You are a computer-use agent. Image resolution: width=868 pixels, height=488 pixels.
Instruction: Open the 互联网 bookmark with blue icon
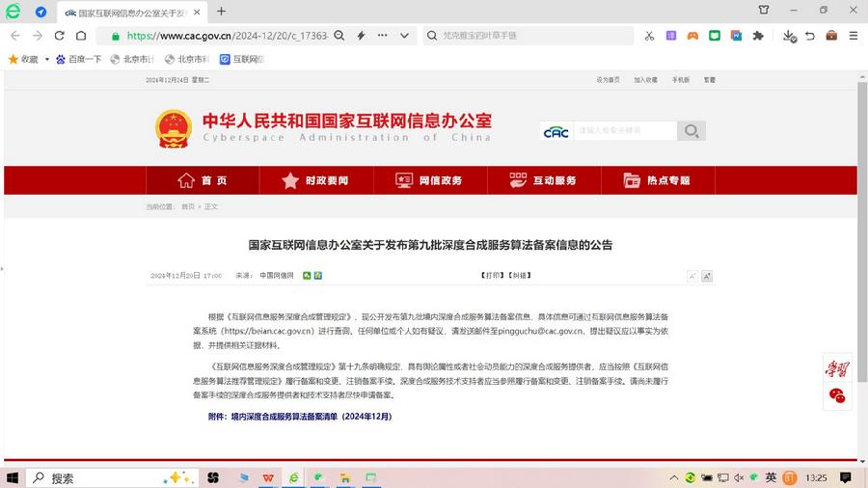242,59
